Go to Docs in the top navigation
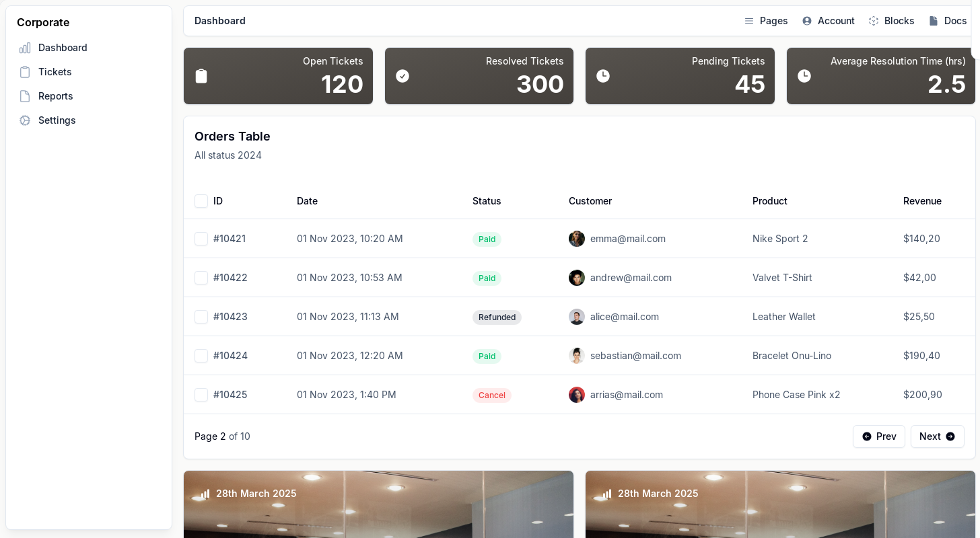Image resolution: width=980 pixels, height=538 pixels. (948, 21)
